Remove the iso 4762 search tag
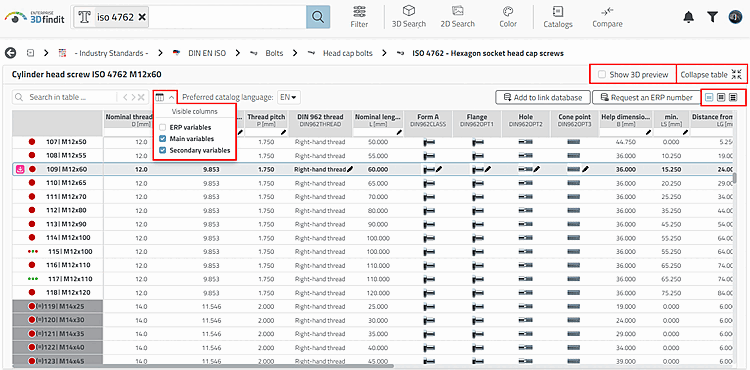 (142, 17)
